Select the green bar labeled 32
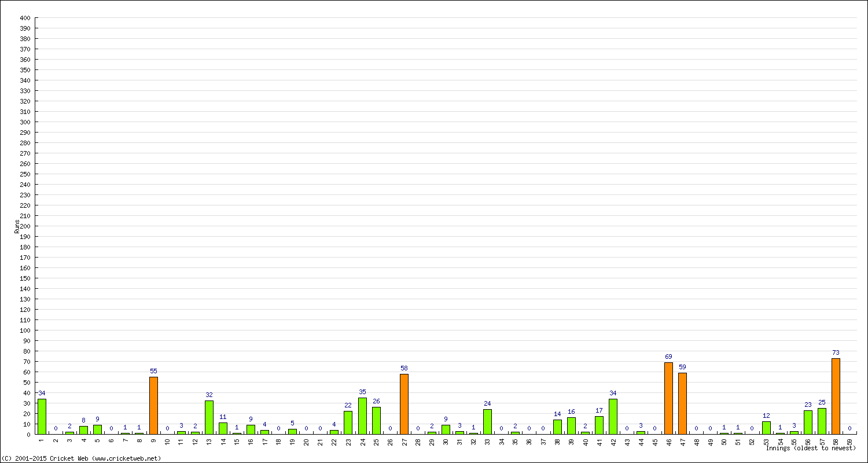 click(x=209, y=417)
